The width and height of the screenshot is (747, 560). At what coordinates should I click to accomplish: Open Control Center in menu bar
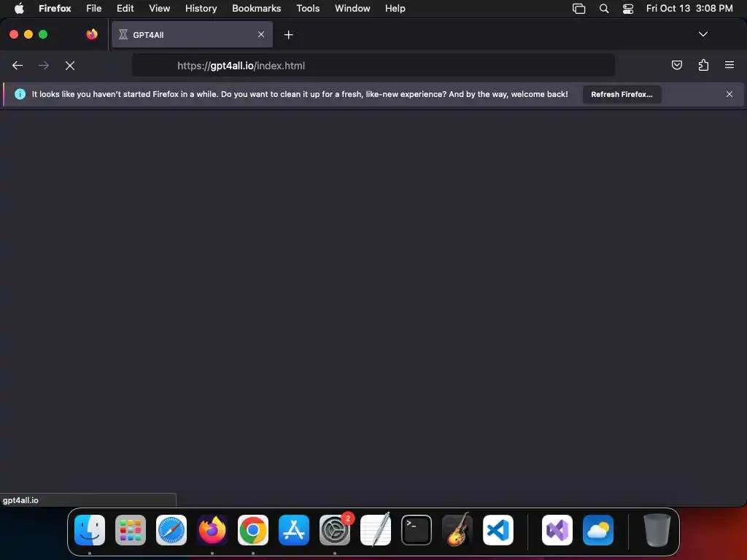(x=628, y=8)
